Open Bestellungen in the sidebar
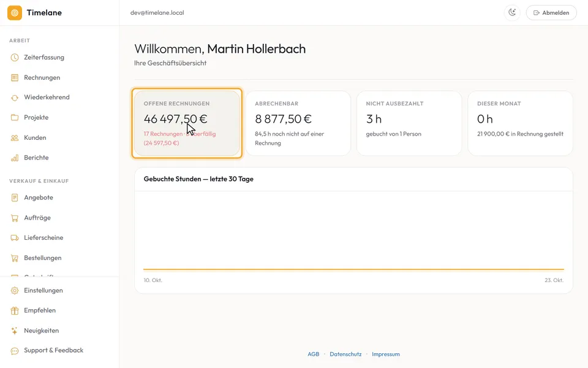This screenshot has height=368, width=588. point(43,258)
